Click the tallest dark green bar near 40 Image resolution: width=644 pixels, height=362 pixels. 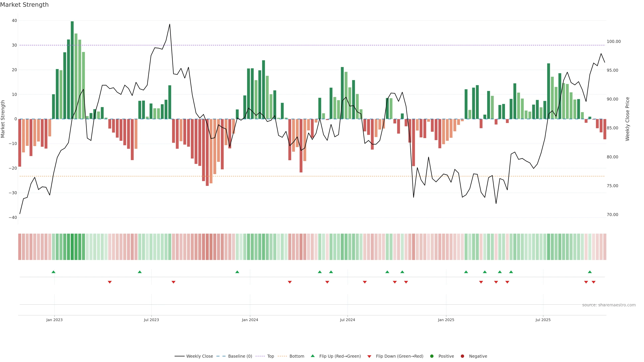(72, 70)
